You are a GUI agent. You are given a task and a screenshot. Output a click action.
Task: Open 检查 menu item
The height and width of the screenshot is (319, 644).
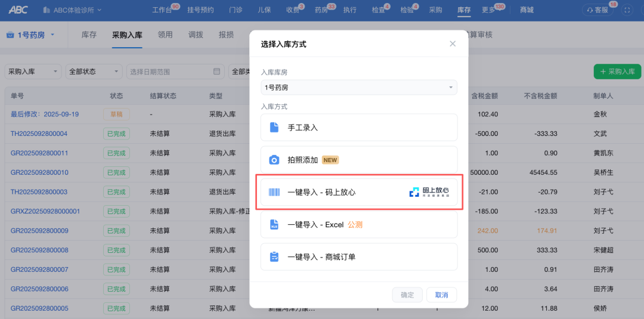point(378,10)
